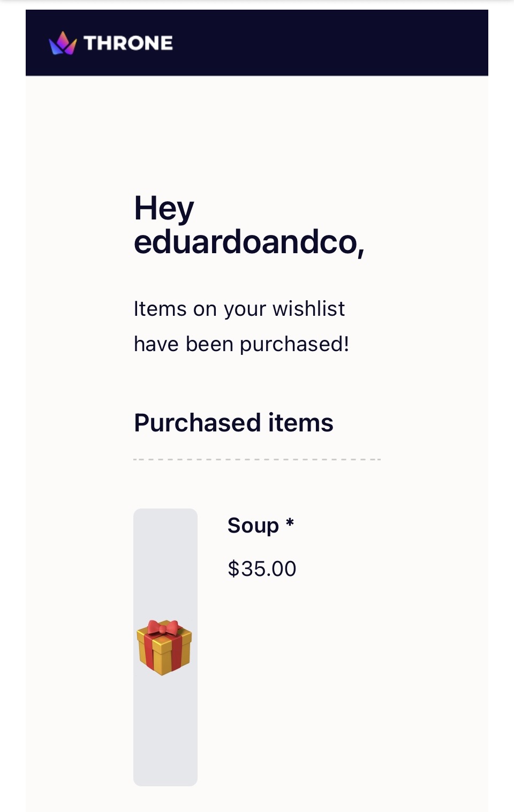
Task: Click the asterisk next to Soup
Action: point(290,523)
